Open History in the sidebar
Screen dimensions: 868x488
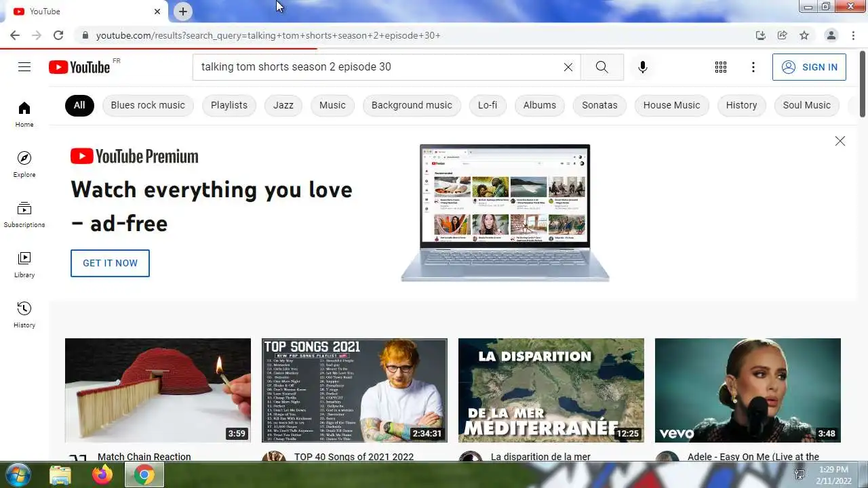(24, 315)
